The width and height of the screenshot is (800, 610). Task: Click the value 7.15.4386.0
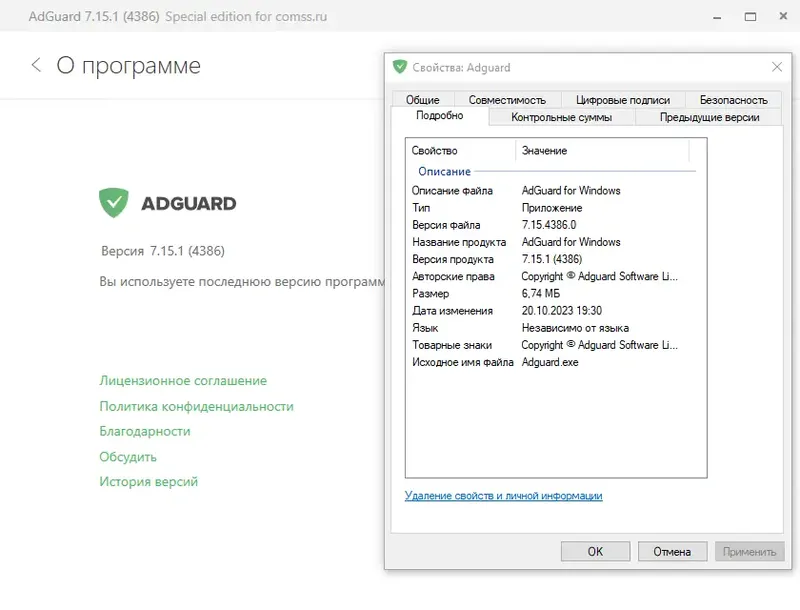pyautogui.click(x=548, y=225)
